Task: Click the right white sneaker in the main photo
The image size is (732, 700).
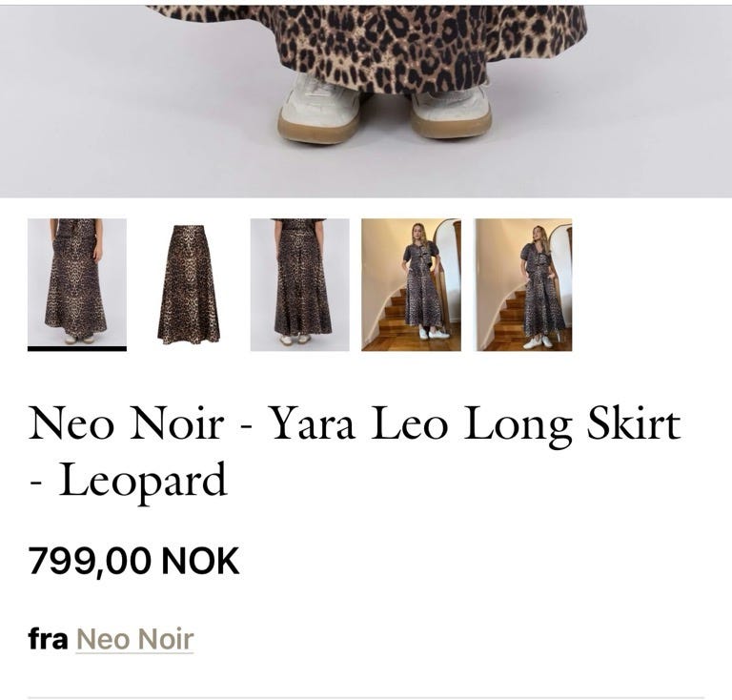Action: [451, 109]
